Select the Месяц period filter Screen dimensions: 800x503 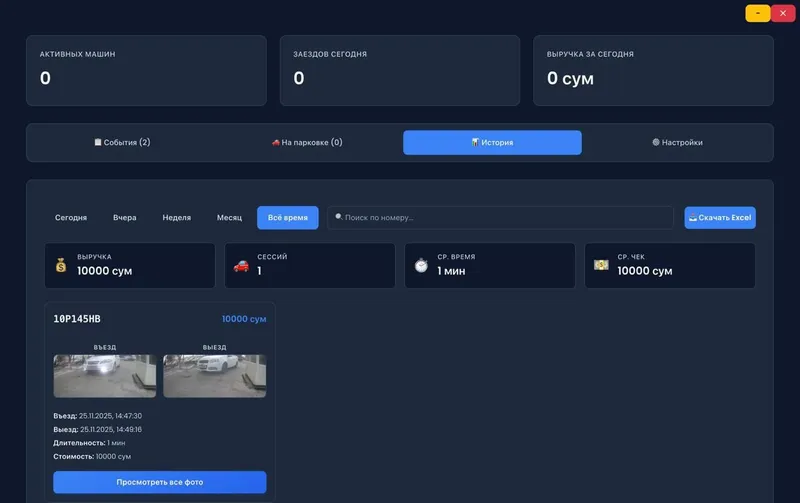(229, 217)
